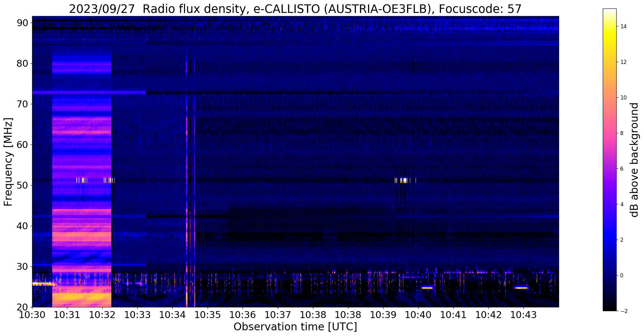Click the 14 value on the colorbar

pos(623,26)
